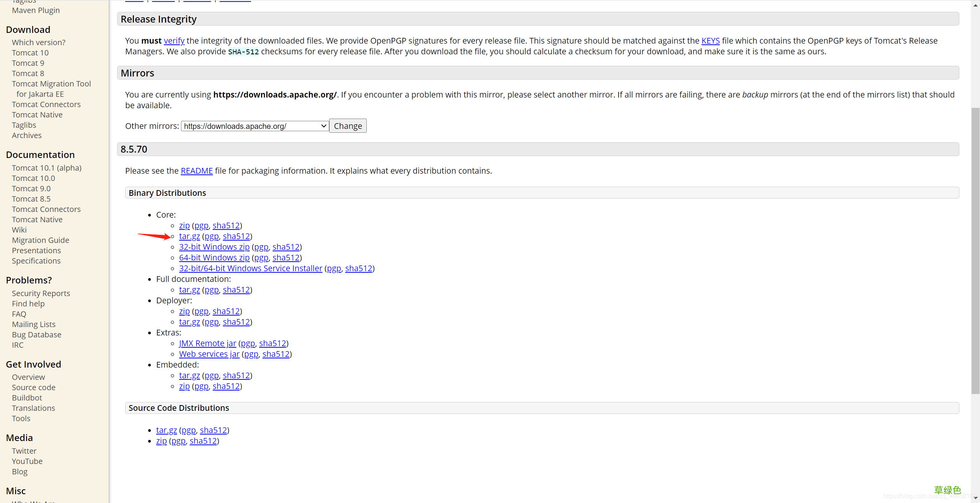The image size is (980, 503).
Task: Select Tomcat 9 in Download menu
Action: (28, 63)
